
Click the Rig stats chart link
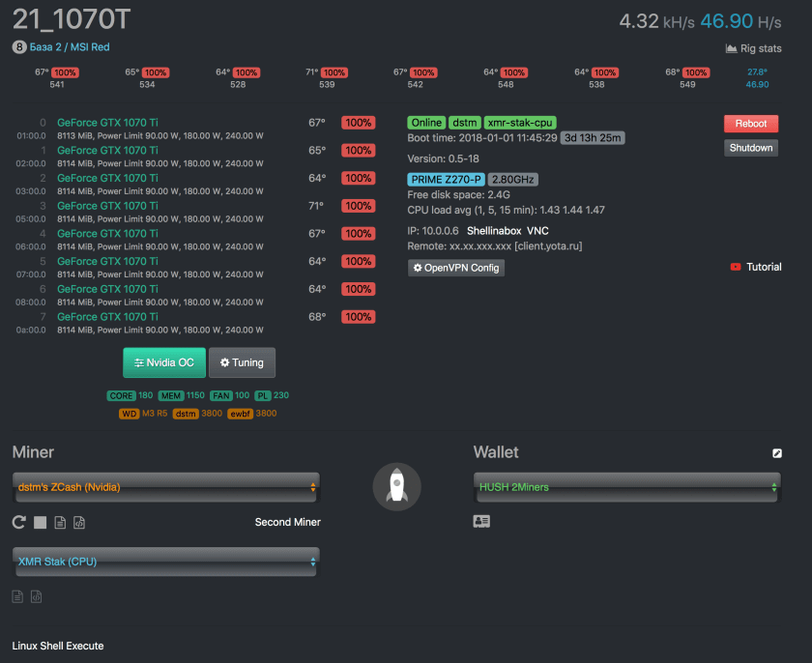(x=753, y=48)
